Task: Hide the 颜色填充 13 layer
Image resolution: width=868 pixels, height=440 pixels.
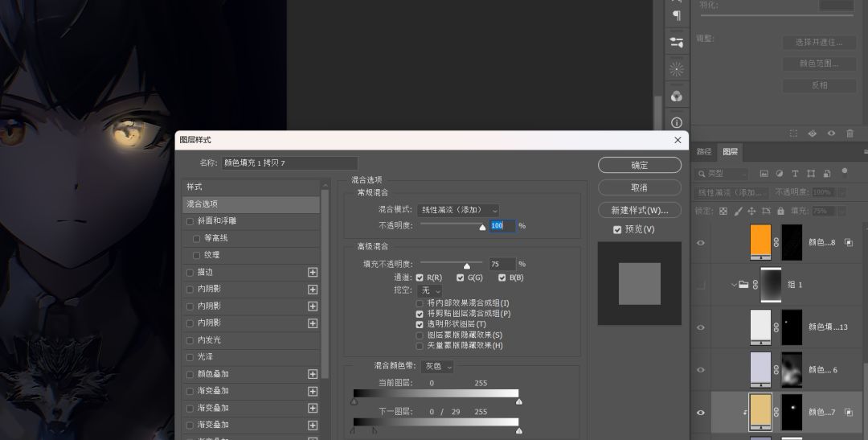Action: [x=700, y=327]
